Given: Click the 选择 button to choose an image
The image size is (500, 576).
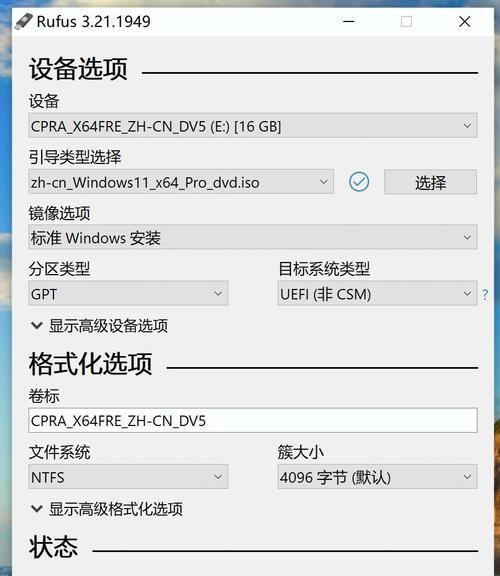Looking at the screenshot, I should coord(430,182).
